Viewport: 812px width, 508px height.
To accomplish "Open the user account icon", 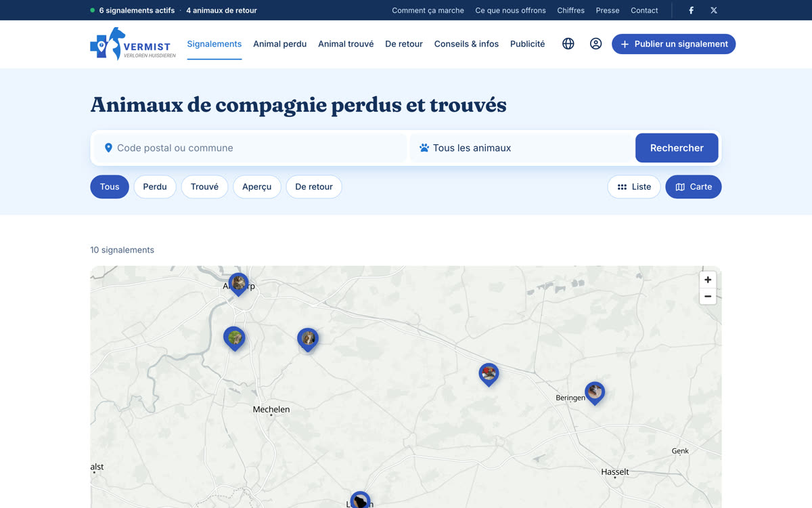I will pos(595,44).
